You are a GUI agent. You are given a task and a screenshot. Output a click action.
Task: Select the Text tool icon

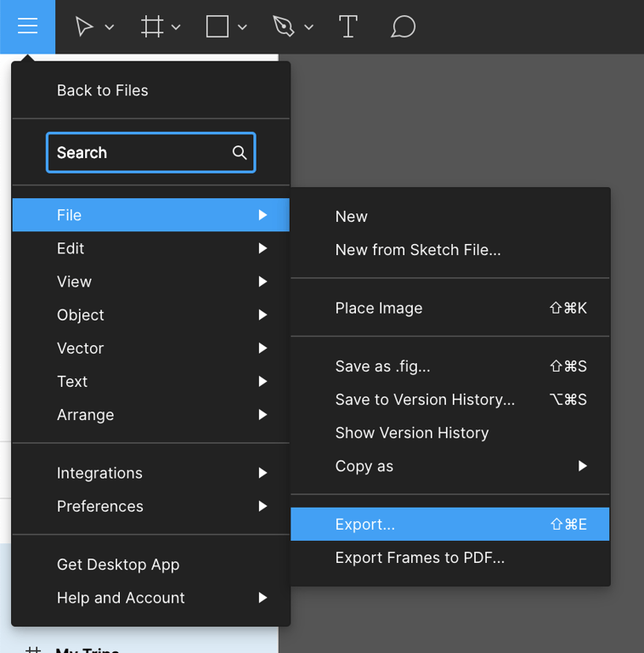point(347,27)
